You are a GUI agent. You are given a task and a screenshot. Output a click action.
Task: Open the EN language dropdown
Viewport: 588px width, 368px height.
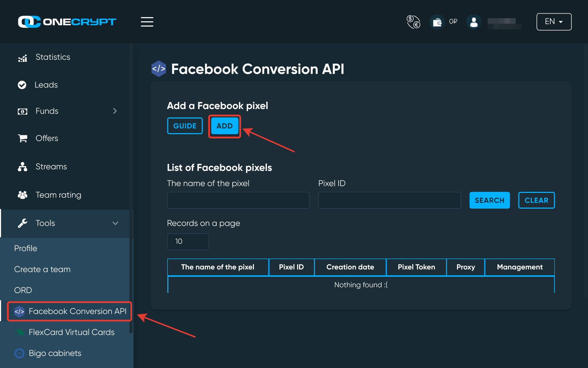[554, 22]
